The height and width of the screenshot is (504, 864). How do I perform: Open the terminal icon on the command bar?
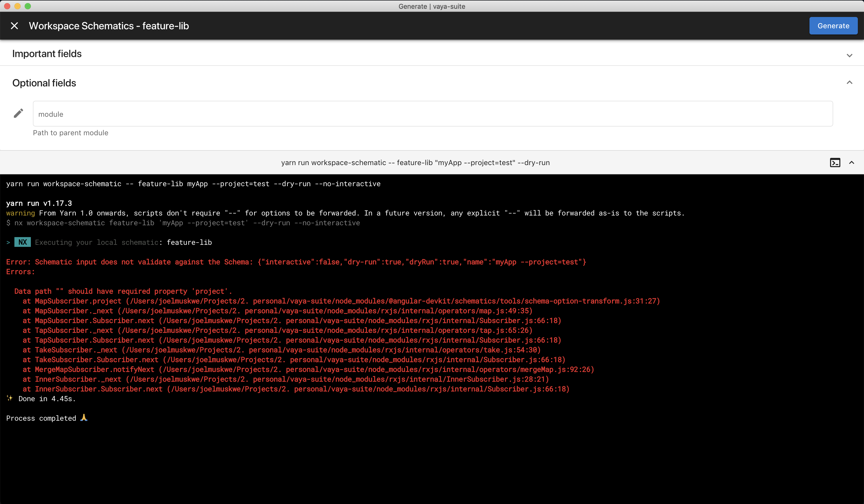(x=835, y=163)
